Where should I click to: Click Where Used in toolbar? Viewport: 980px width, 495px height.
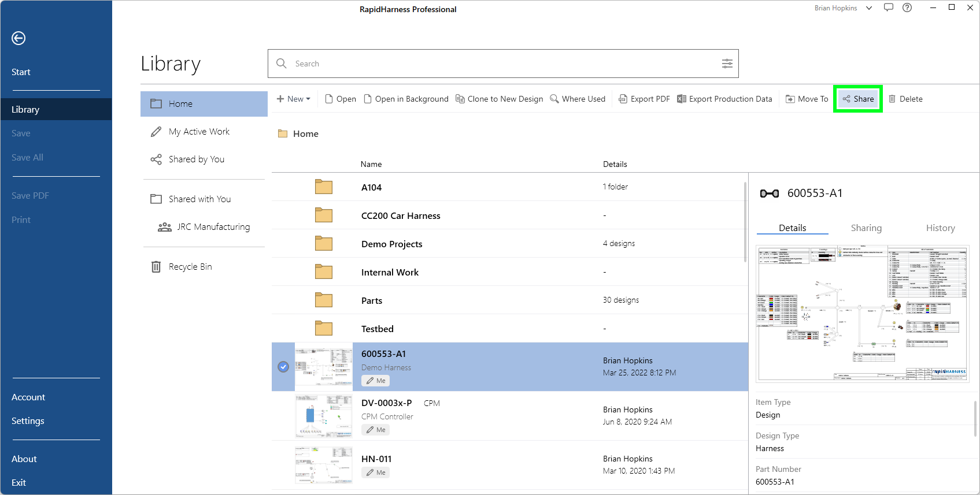[577, 99]
